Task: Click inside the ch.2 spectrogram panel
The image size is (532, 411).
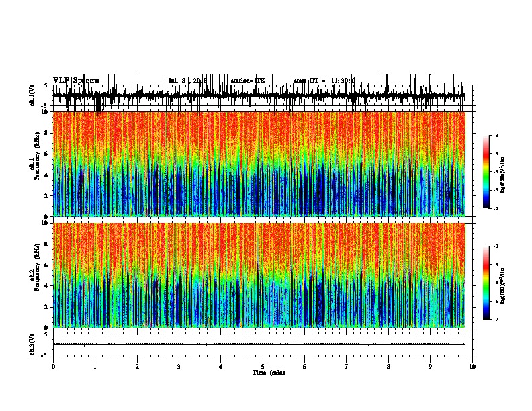Action: pos(259,275)
